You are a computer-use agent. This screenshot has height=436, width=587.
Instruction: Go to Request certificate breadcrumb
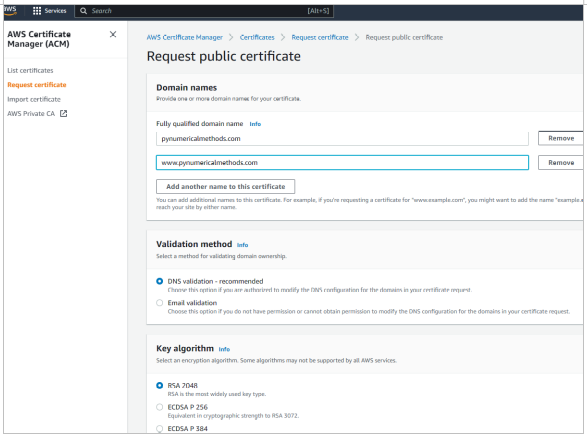click(320, 37)
